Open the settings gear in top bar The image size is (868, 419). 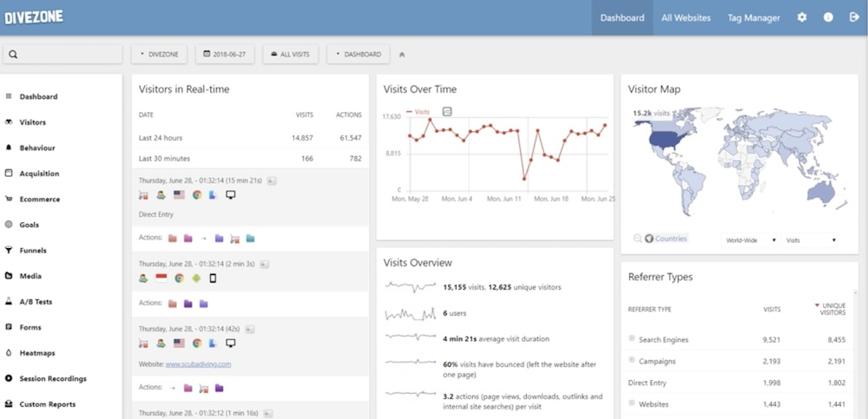(x=802, y=17)
